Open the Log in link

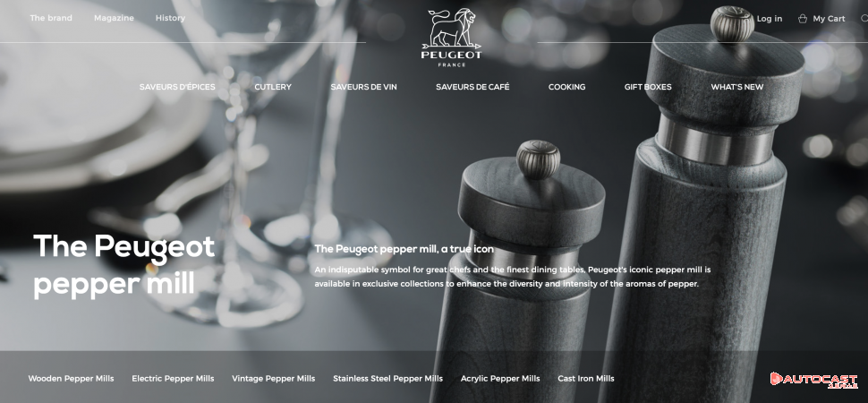coord(770,19)
